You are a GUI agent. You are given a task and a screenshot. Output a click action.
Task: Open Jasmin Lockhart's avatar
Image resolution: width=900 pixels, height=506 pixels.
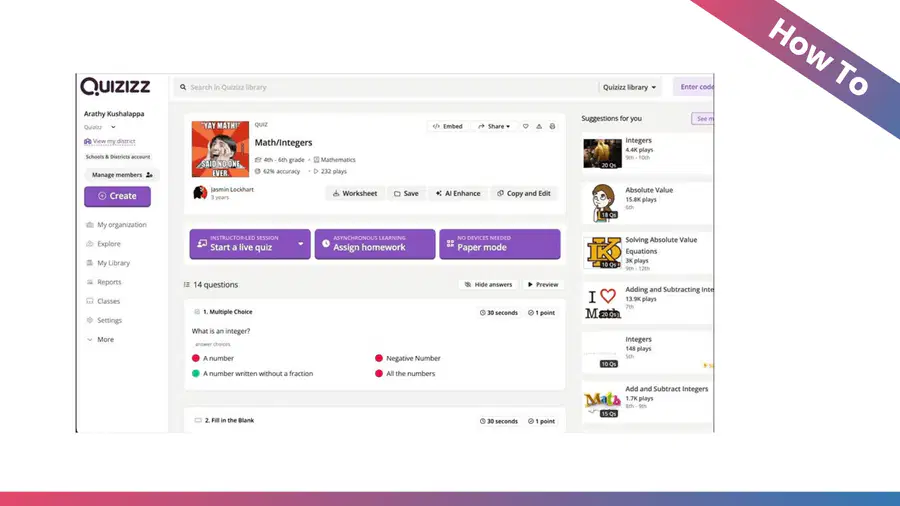(x=200, y=193)
